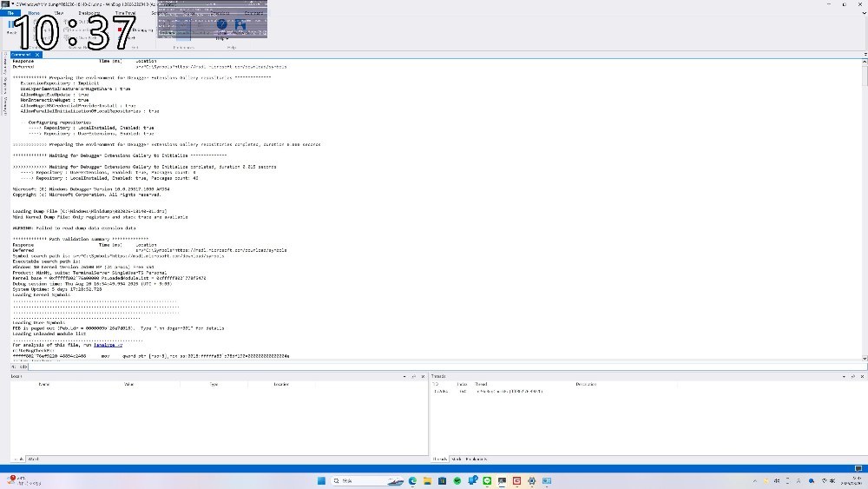This screenshot has height=489, width=868.
Task: Switch to the Watch bottom tab
Action: pos(33,459)
